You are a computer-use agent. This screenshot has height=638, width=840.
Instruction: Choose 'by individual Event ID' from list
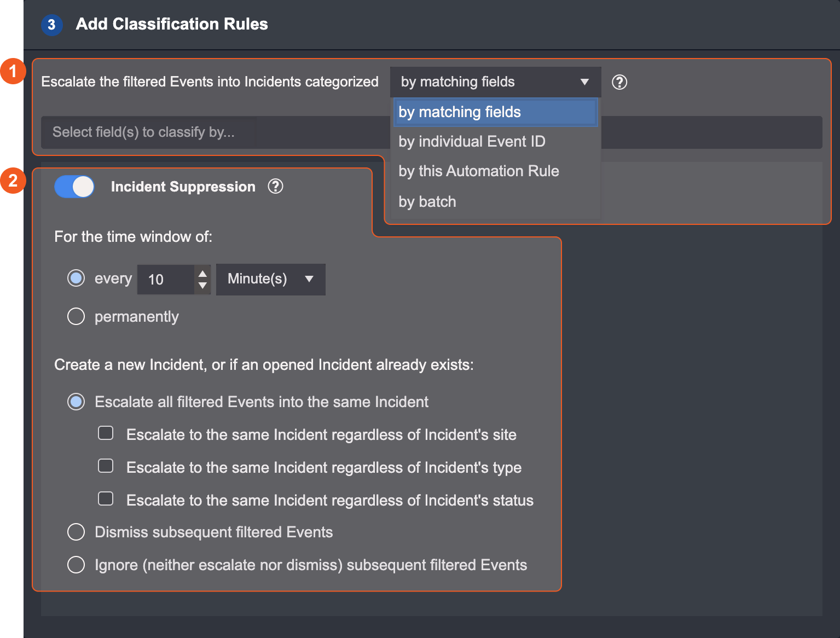coord(472,142)
